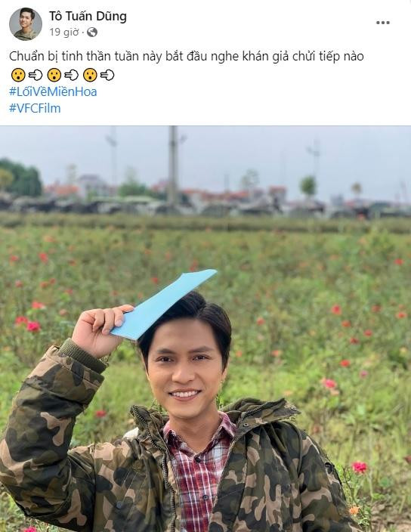Click the blue paper held overhead
411x532 pixels.
163,304
